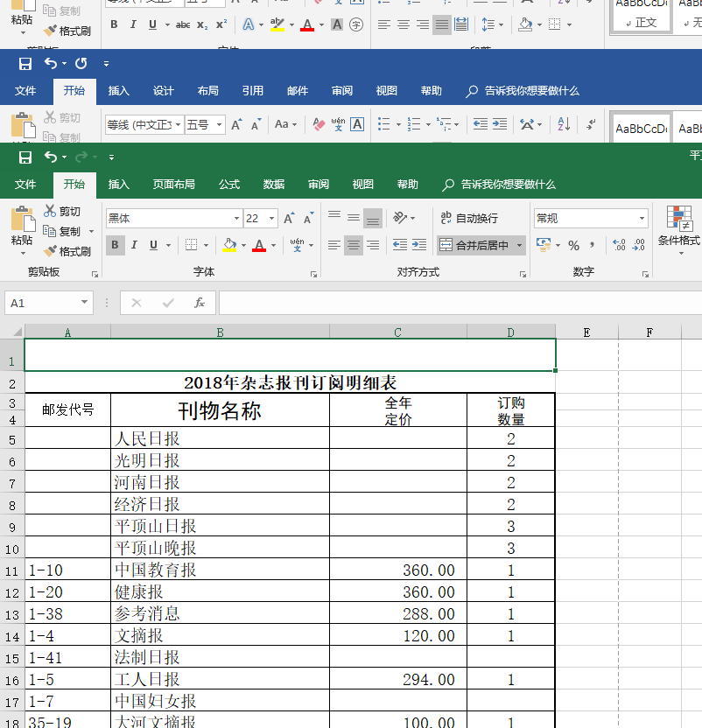Open font size 五号 dropdown in middle Word window
This screenshot has width=702, height=728.
(x=219, y=124)
